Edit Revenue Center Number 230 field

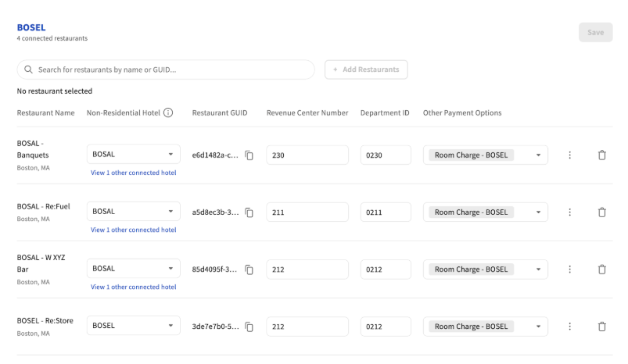pyautogui.click(x=307, y=155)
